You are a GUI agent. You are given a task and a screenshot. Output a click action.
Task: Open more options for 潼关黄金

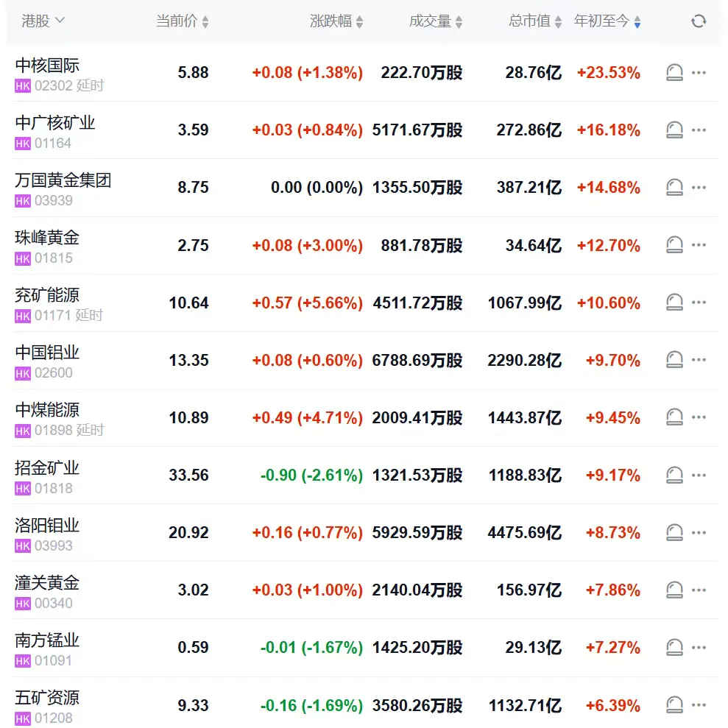(699, 590)
